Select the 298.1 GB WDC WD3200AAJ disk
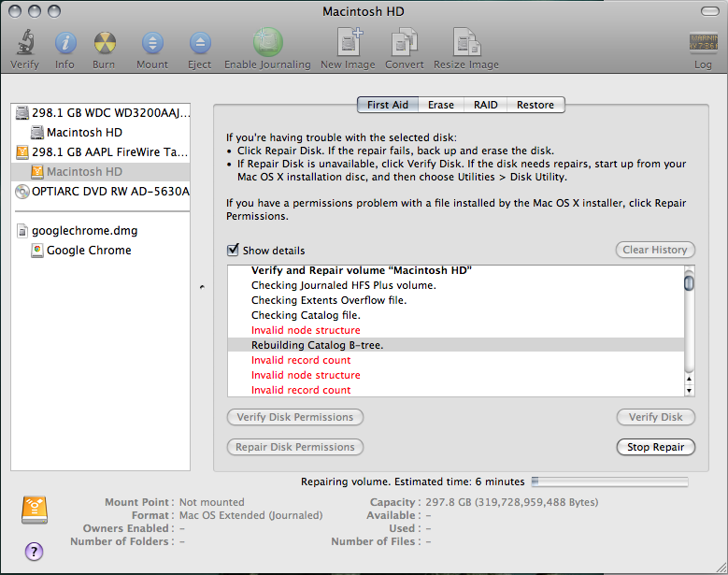728x575 pixels. coord(101,113)
